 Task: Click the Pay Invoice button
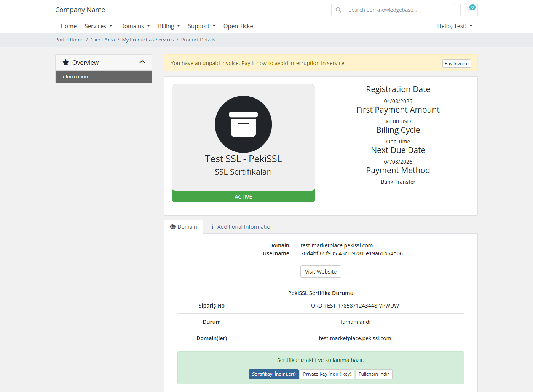(456, 64)
